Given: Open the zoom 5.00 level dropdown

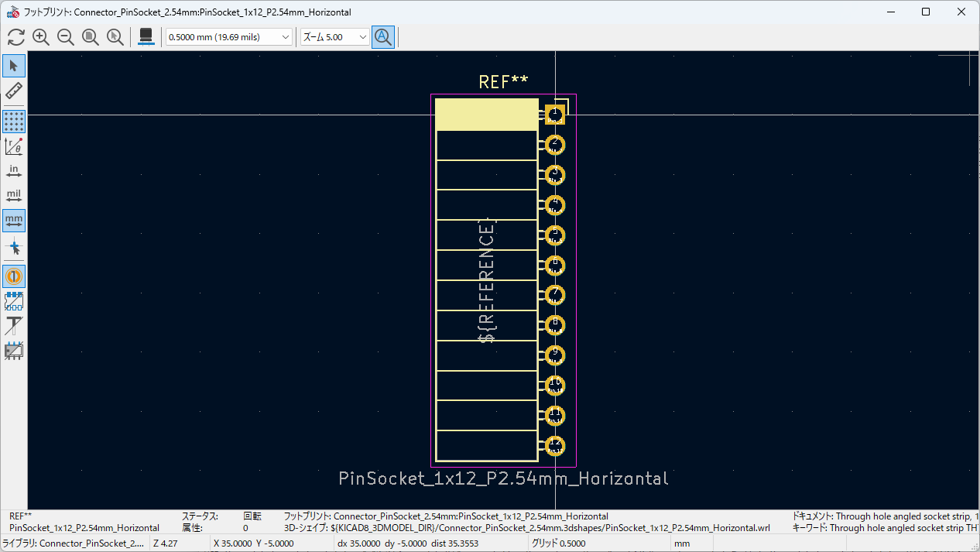Looking at the screenshot, I should pyautogui.click(x=334, y=37).
